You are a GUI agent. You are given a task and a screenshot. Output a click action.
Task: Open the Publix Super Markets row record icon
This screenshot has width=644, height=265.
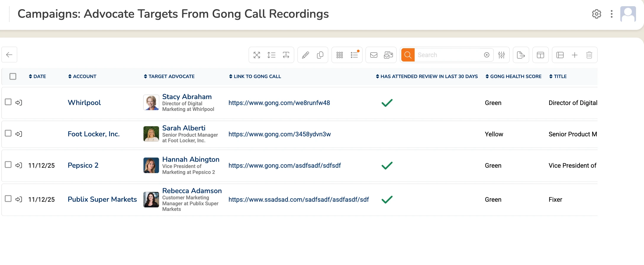pyautogui.click(x=19, y=199)
